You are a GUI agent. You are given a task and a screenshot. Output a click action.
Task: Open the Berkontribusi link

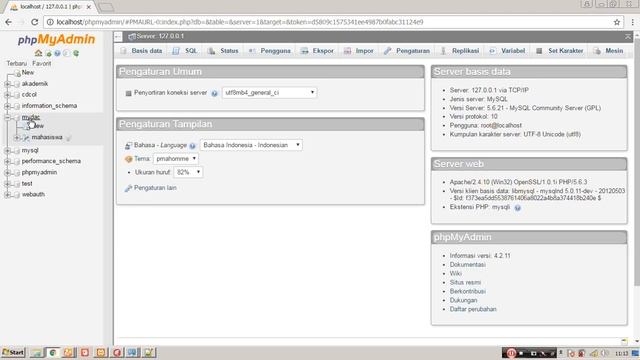point(467,292)
